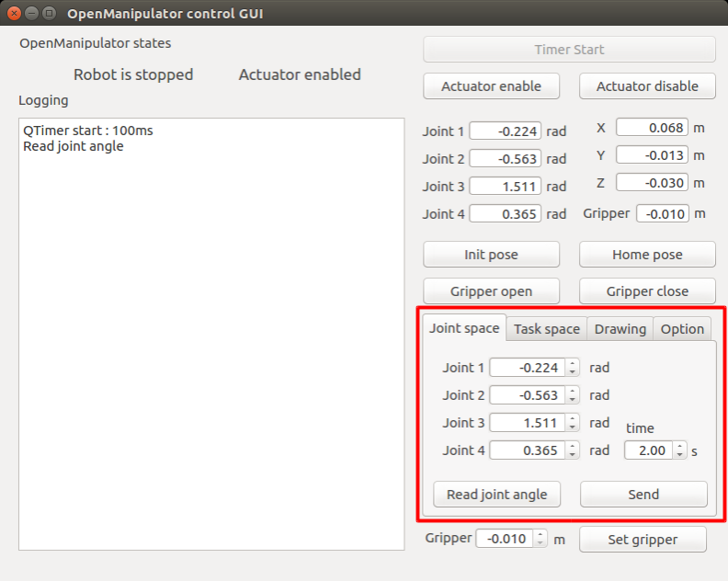Select the Option tab
The image size is (728, 581).
pyautogui.click(x=682, y=329)
